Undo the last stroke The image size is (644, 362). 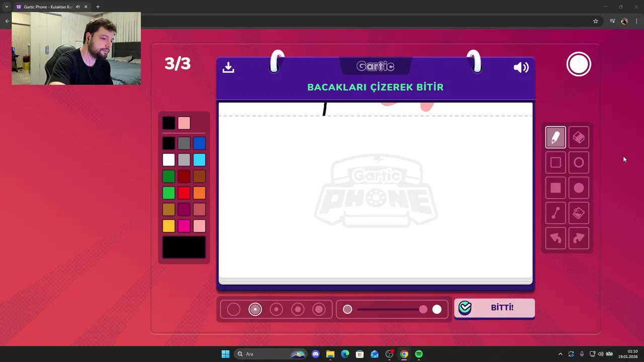coord(555,238)
